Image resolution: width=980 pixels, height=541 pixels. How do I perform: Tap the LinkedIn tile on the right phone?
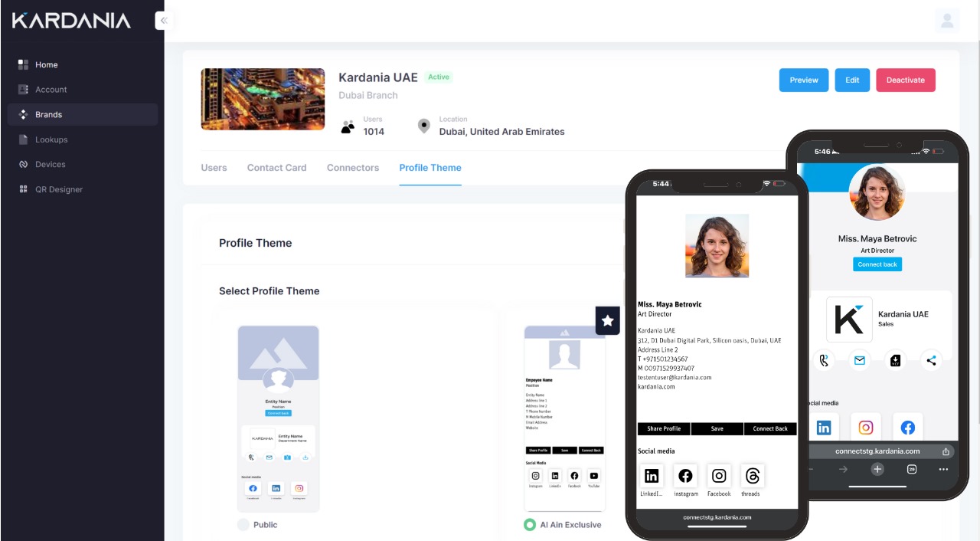[x=824, y=428]
